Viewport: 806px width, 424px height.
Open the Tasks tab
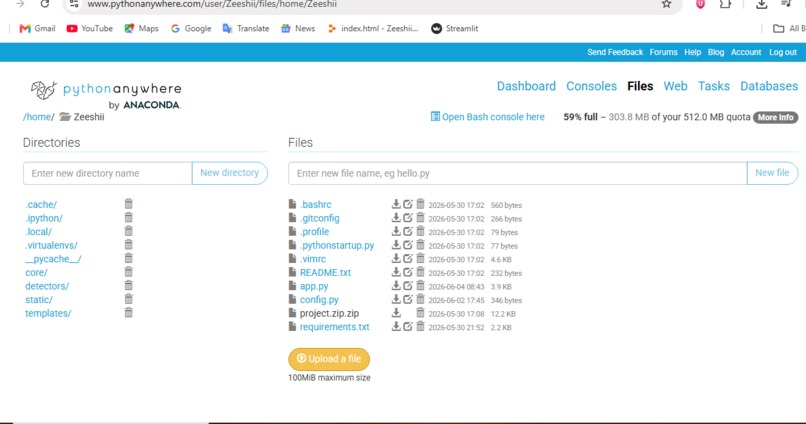coord(713,86)
